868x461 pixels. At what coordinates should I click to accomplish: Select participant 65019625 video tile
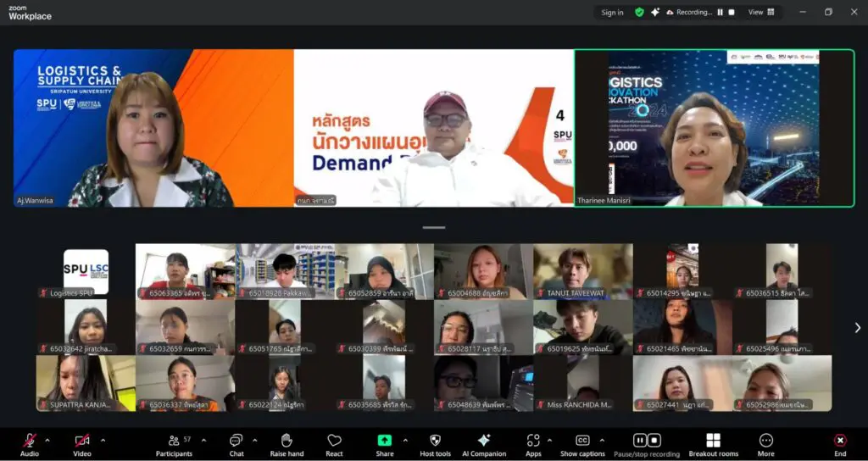click(583, 328)
